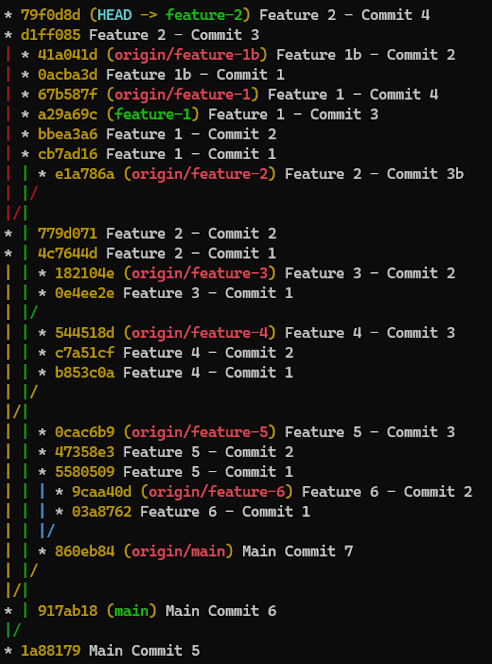Click commit hash a29a69c
The image size is (492, 664).
click(67, 114)
